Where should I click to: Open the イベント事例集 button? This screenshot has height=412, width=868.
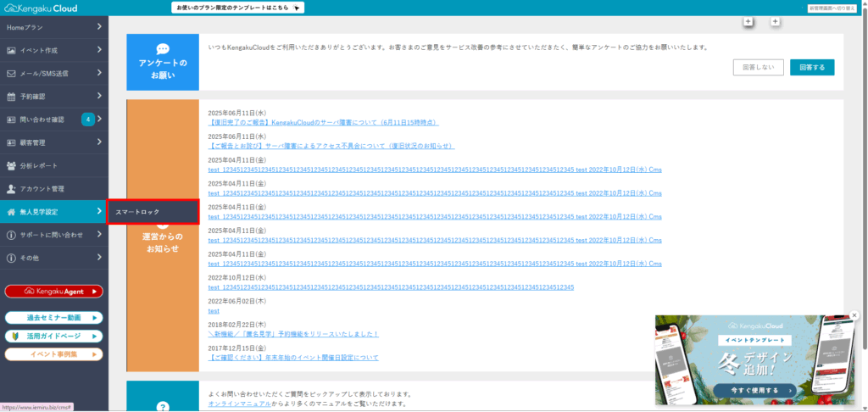(x=53, y=354)
